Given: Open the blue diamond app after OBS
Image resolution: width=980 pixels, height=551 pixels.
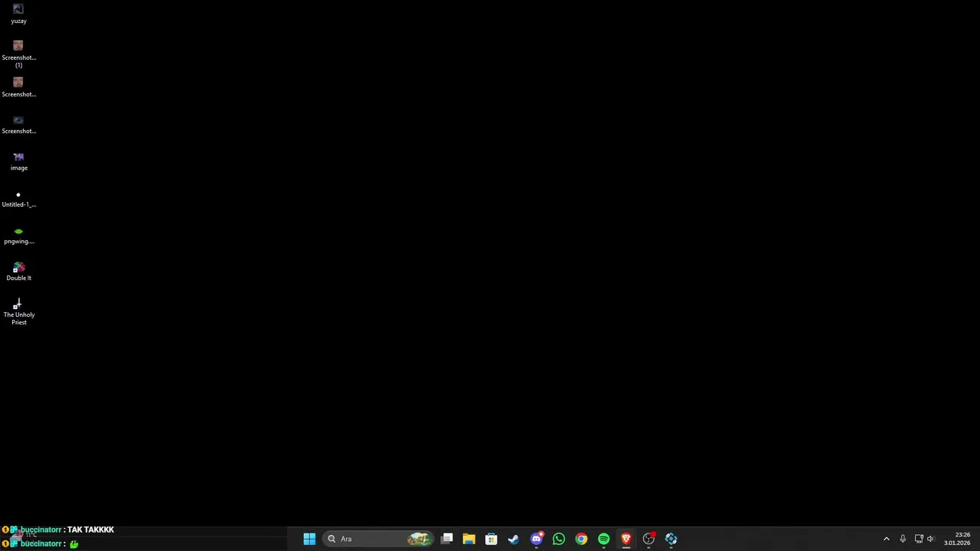Looking at the screenshot, I should point(671,539).
